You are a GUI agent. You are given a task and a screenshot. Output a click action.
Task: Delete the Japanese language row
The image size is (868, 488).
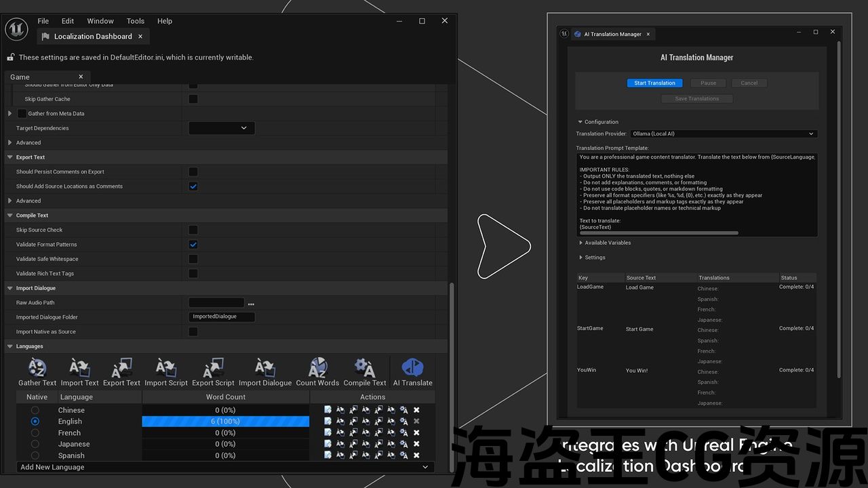point(416,444)
